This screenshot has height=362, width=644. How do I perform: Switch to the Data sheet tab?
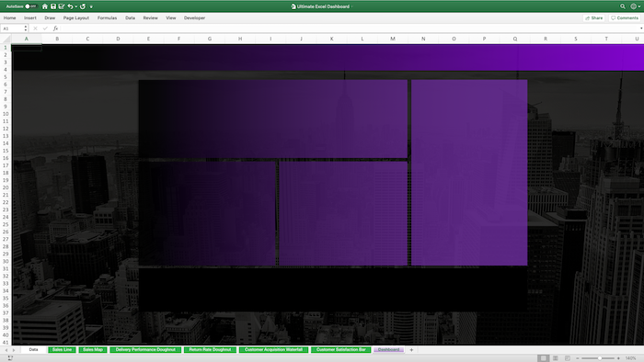(x=34, y=350)
